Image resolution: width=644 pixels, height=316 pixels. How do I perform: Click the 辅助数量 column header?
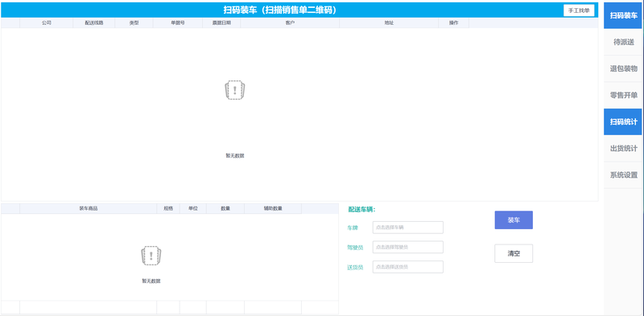pyautogui.click(x=273, y=208)
